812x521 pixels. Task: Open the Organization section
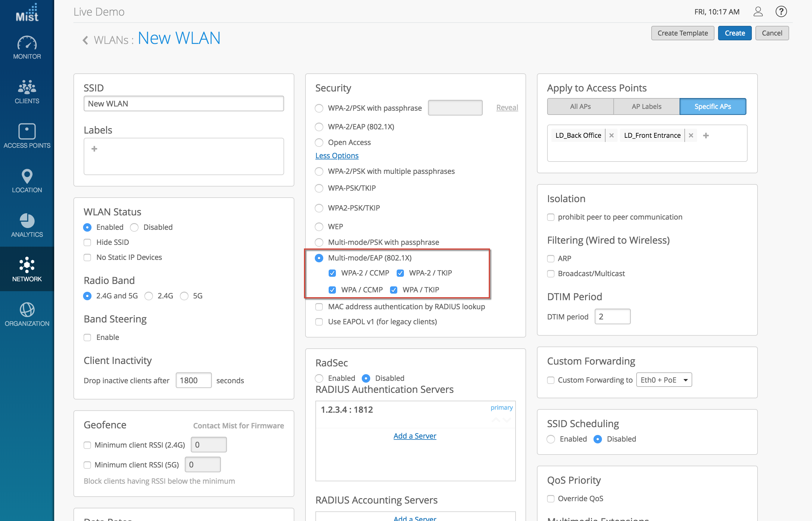(x=27, y=314)
